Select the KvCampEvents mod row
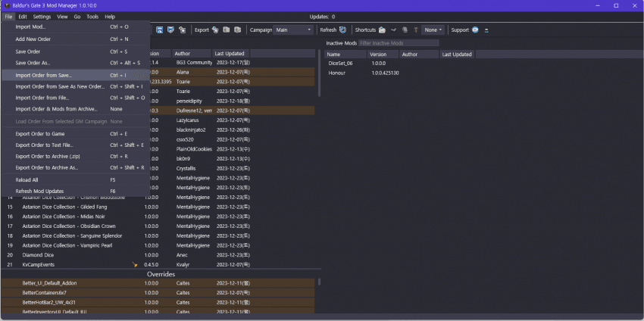The height and width of the screenshot is (321, 644). (x=158, y=265)
